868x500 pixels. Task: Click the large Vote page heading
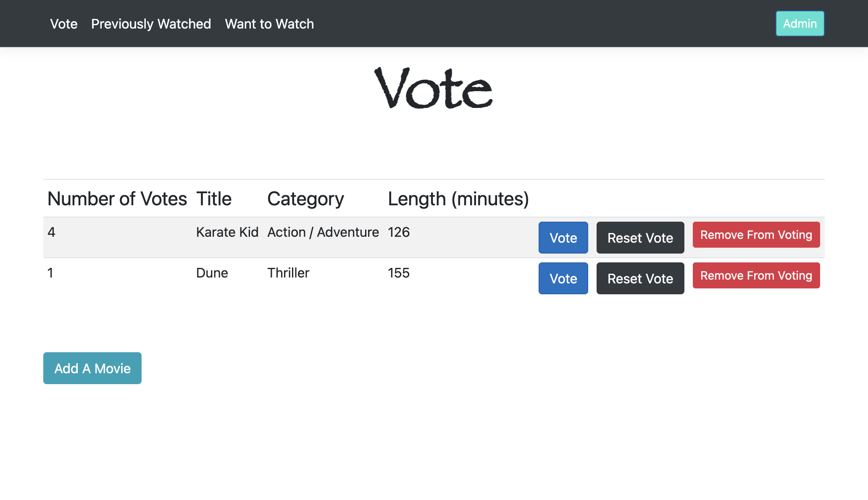[x=434, y=88]
